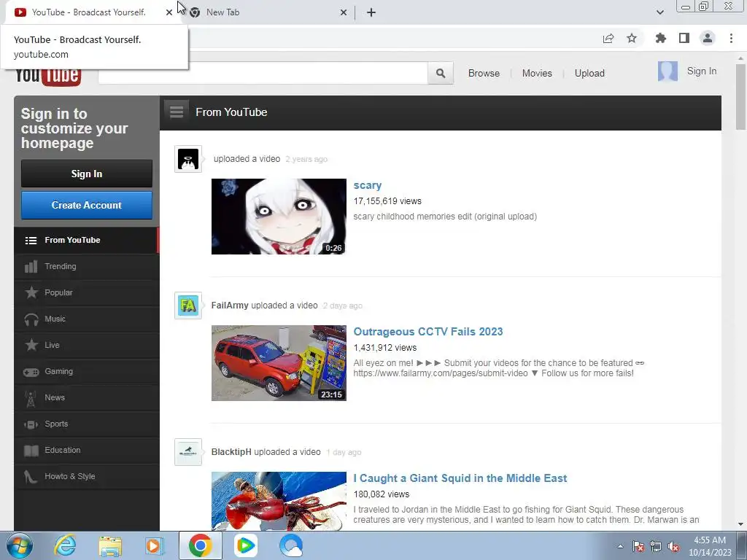Click the avatar next to Sign In in the header
This screenshot has height=560, width=747.
pos(667,71)
